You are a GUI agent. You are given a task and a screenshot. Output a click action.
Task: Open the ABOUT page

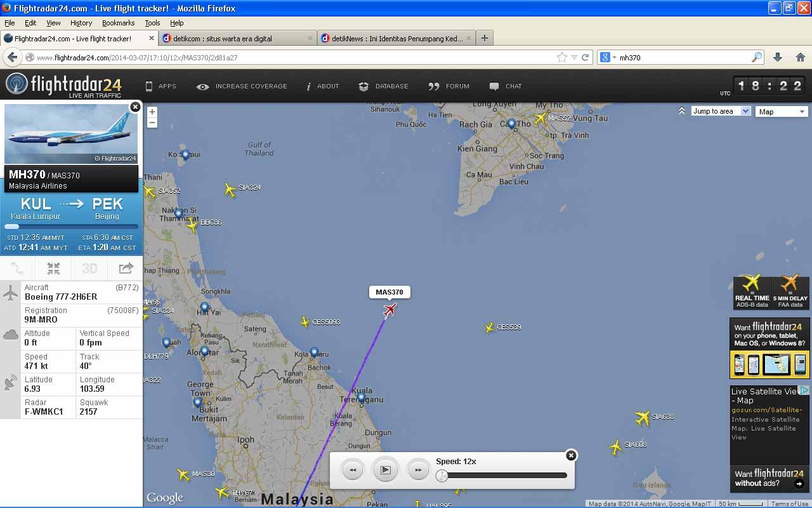pos(323,86)
